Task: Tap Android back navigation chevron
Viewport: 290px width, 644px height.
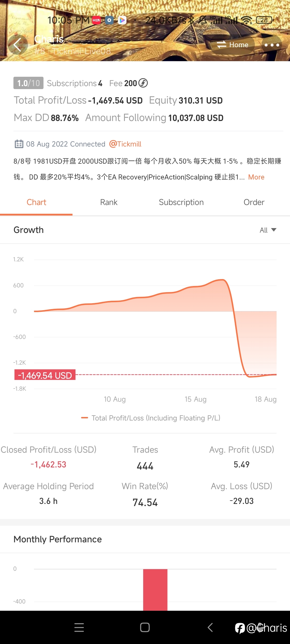Action: (x=210, y=627)
